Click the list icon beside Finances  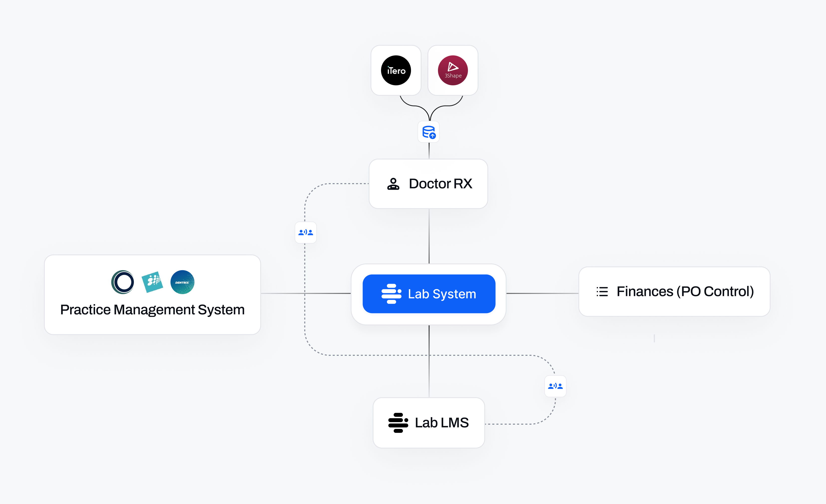(x=602, y=291)
